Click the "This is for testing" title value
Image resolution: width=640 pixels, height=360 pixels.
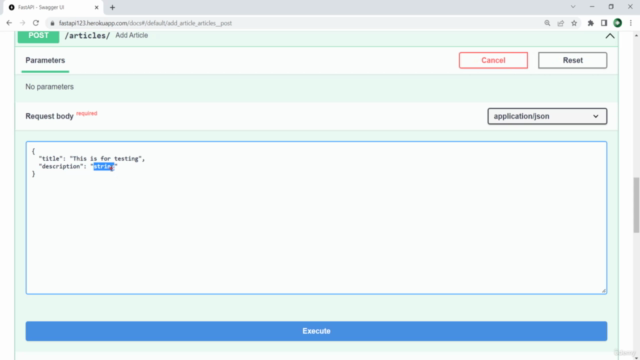click(106, 158)
